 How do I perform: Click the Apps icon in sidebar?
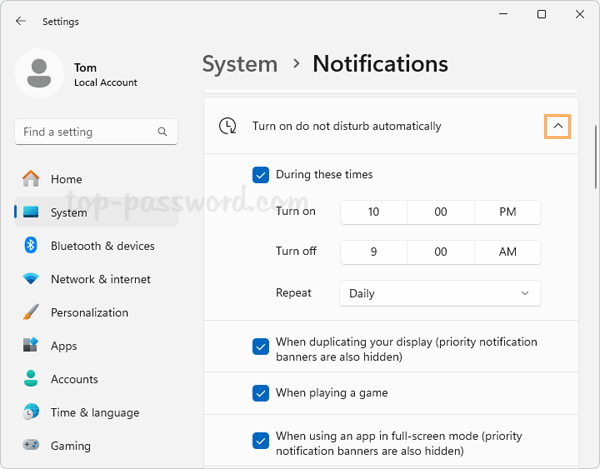31,346
